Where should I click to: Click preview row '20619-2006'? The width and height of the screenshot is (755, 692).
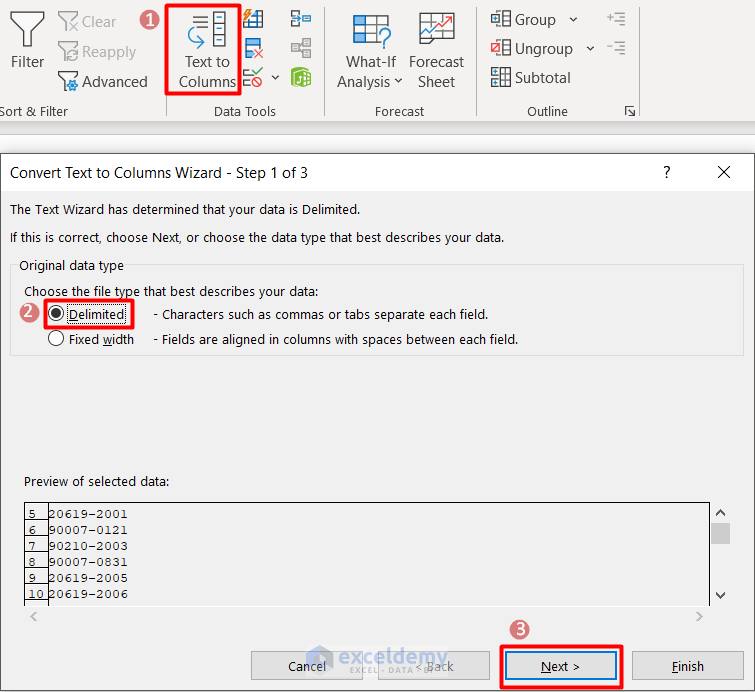(88, 594)
